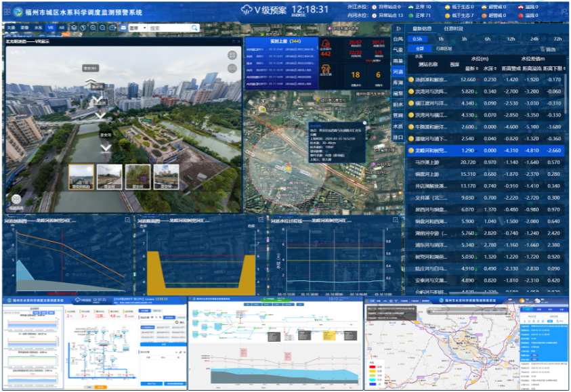Click the 行政区划 button
Image resolution: width=571 pixels, height=392 pixels.
click(444, 49)
